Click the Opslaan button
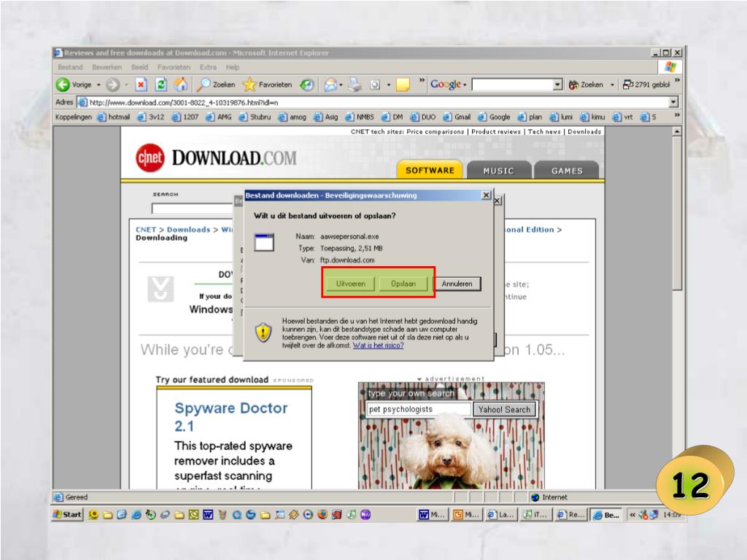Screen dimensions: 747x560 pos(403,284)
